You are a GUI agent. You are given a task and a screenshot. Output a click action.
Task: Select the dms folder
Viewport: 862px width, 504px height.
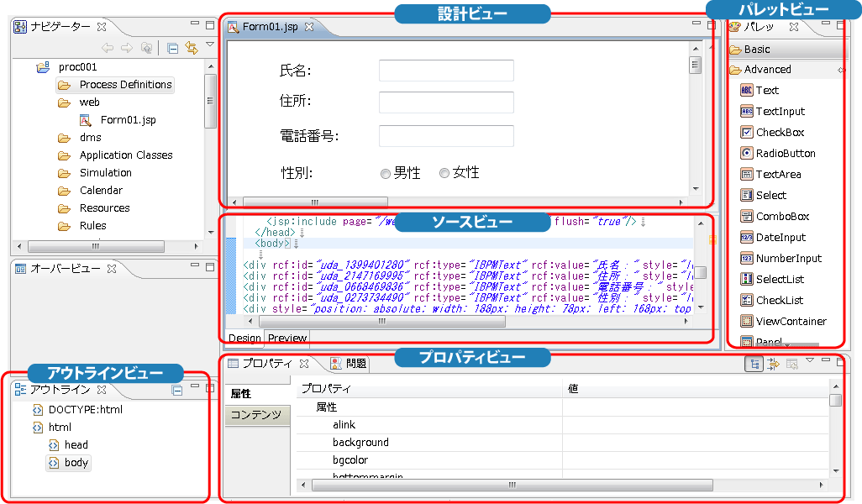(80, 138)
